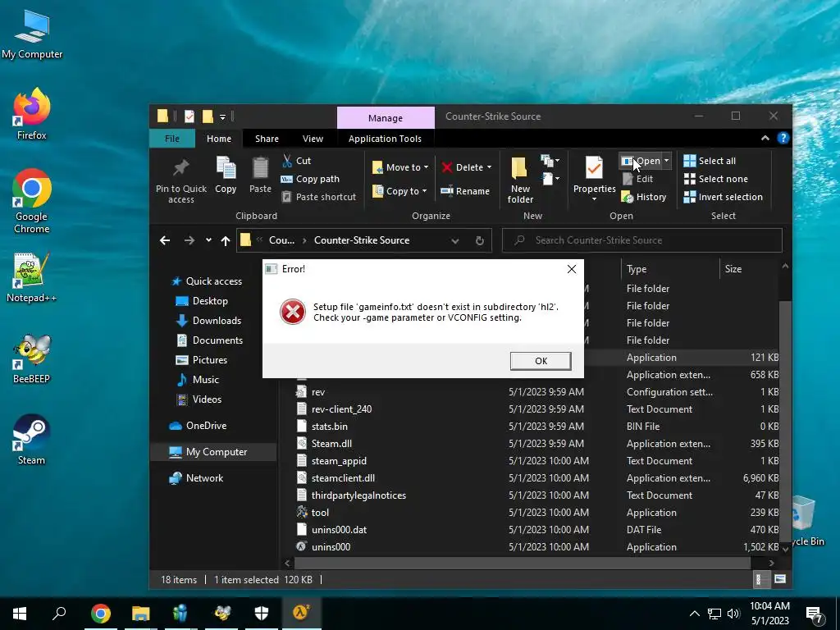Open the Copy to dropdown
Image resolution: width=840 pixels, height=630 pixels.
pos(400,190)
